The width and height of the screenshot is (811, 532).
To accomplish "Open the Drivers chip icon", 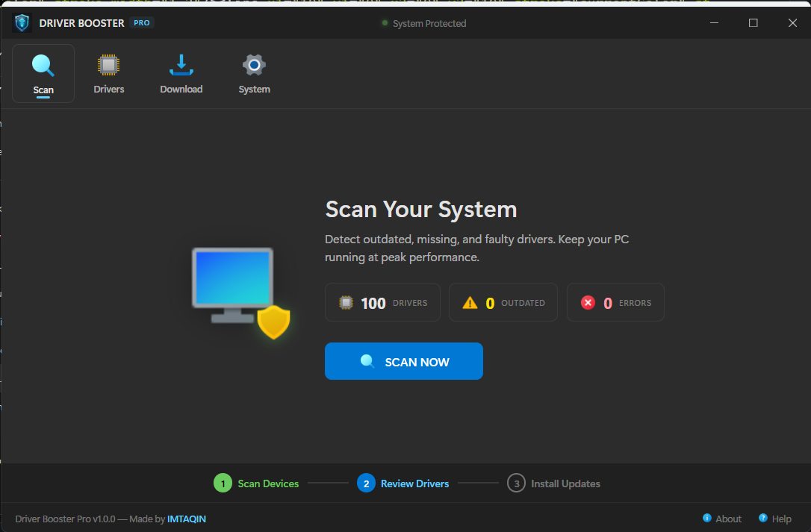I will (108, 66).
